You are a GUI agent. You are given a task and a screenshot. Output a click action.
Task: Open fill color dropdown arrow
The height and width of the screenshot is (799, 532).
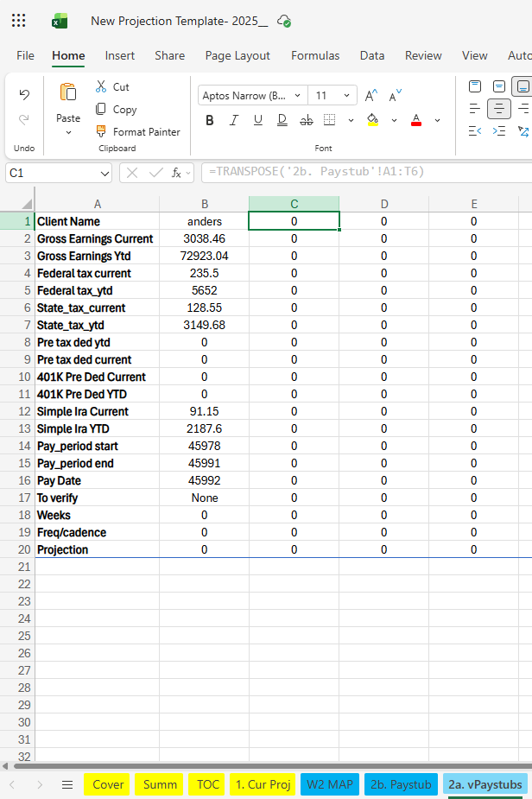pyautogui.click(x=394, y=120)
